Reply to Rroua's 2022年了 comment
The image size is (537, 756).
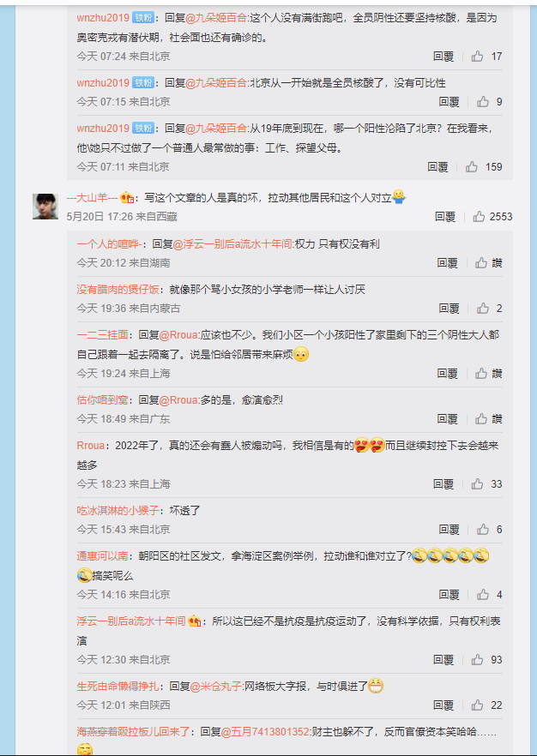pyautogui.click(x=443, y=484)
